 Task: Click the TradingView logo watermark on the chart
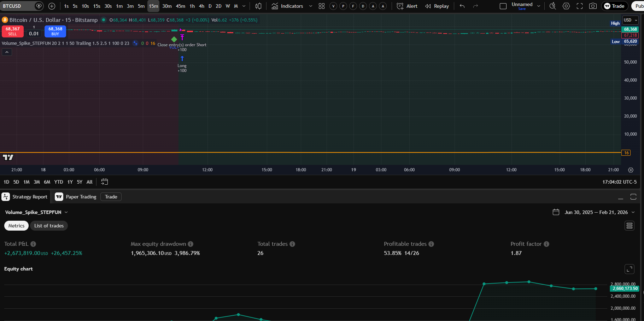click(8, 157)
